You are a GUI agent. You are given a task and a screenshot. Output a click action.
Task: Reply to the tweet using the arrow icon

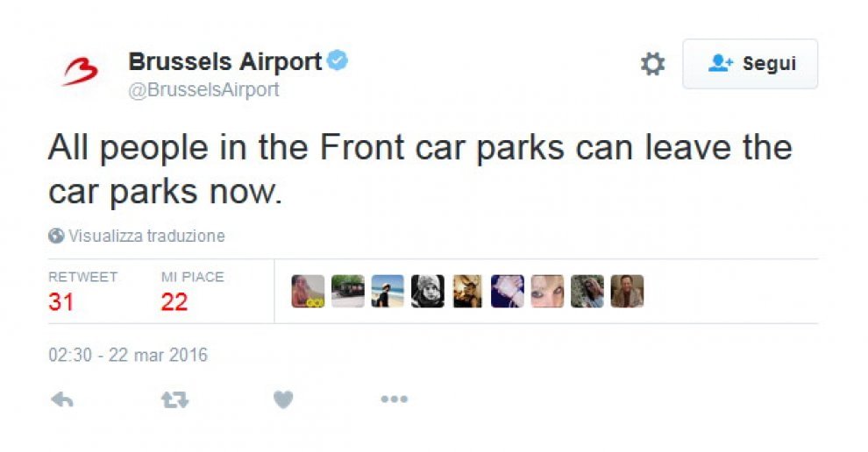pyautogui.click(x=62, y=399)
